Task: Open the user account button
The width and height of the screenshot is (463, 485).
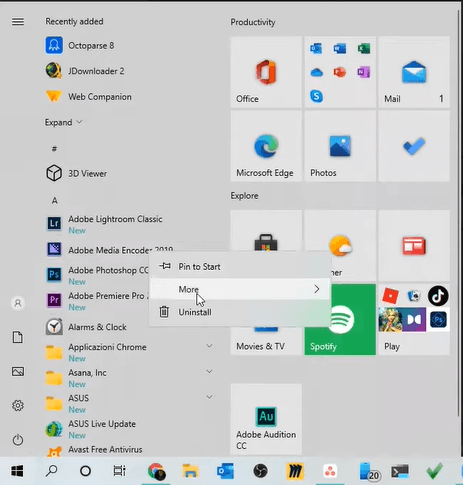Action: tap(18, 303)
